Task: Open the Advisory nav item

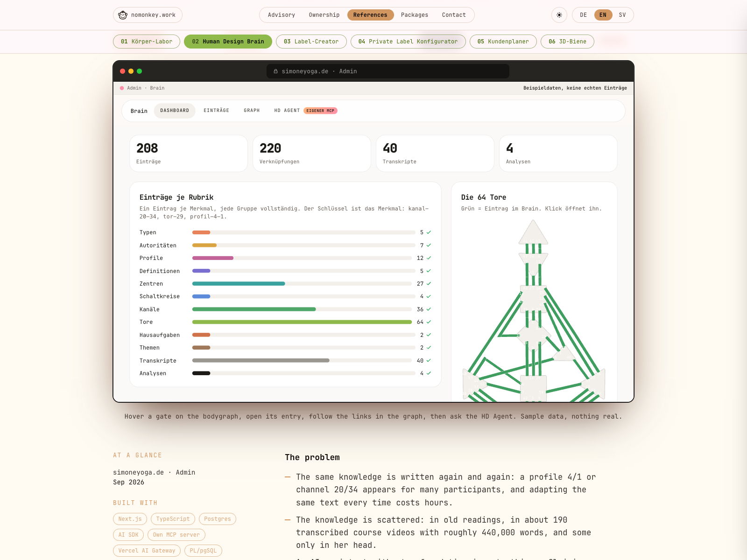Action: (x=282, y=15)
